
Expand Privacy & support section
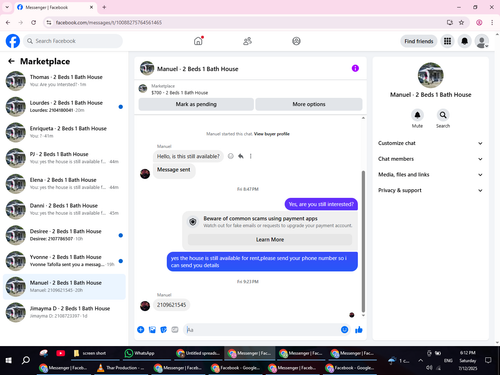coord(430,190)
